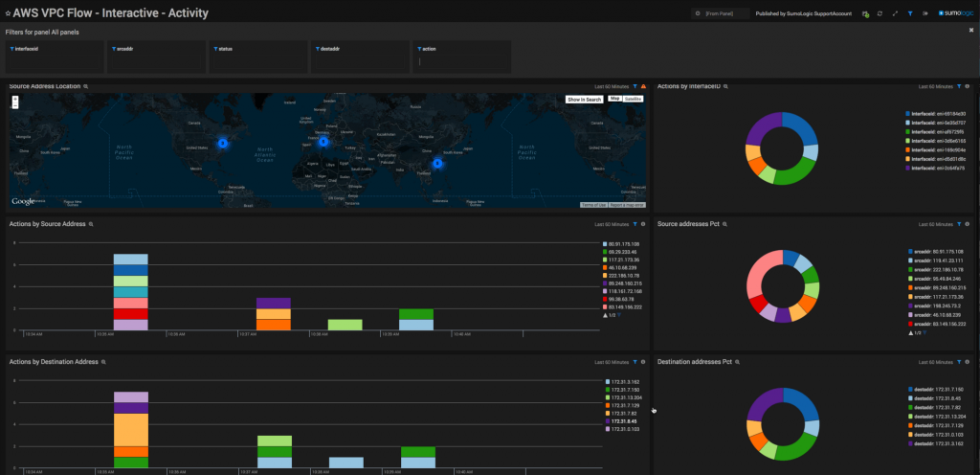Click the destaddr filter field

click(360, 57)
